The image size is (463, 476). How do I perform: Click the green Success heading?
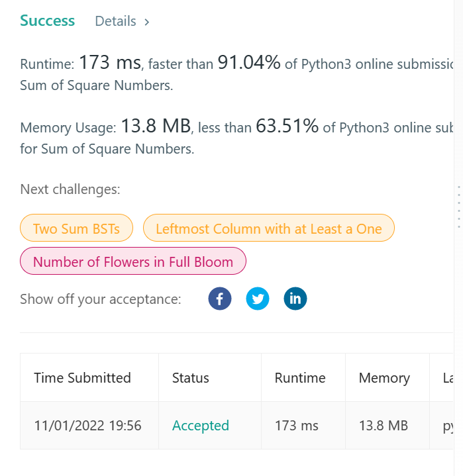point(48,21)
